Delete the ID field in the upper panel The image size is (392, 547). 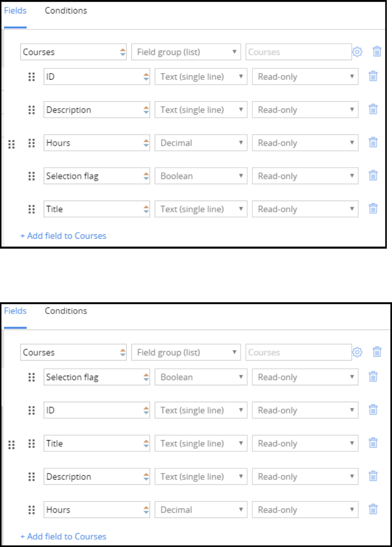pyautogui.click(x=373, y=77)
